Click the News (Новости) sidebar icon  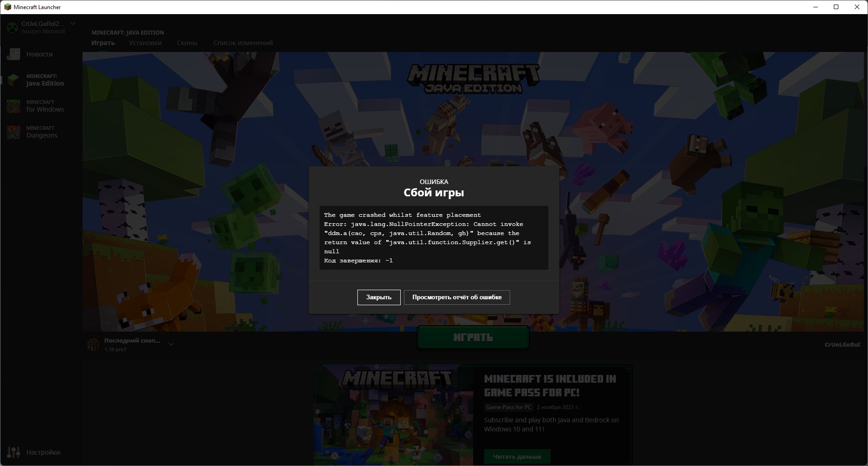click(x=14, y=54)
